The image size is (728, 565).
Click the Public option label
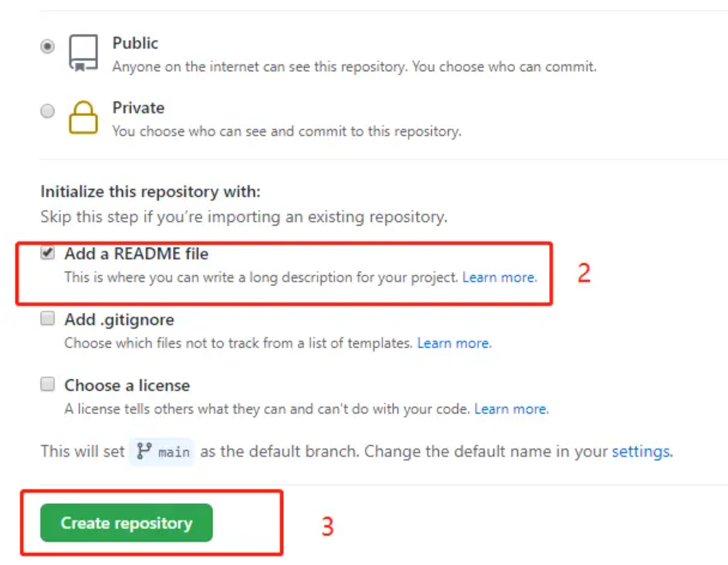pyautogui.click(x=135, y=43)
